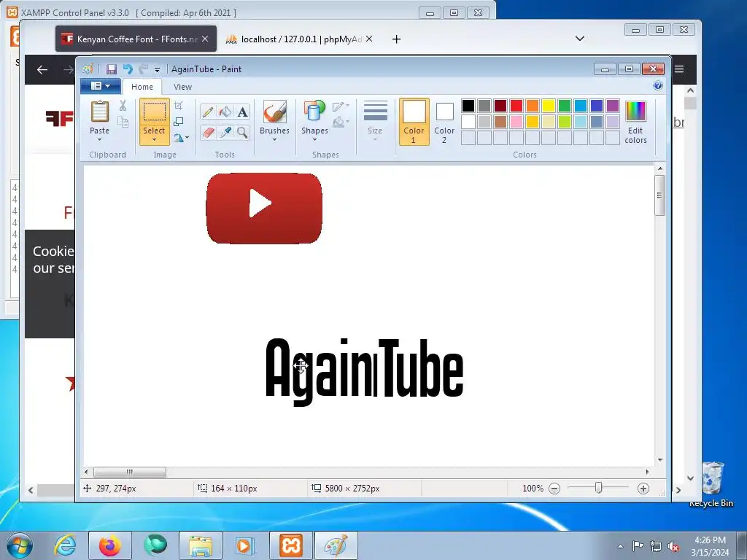The width and height of the screenshot is (747, 560).
Task: Open XAMPP from the taskbar
Action: (x=291, y=545)
